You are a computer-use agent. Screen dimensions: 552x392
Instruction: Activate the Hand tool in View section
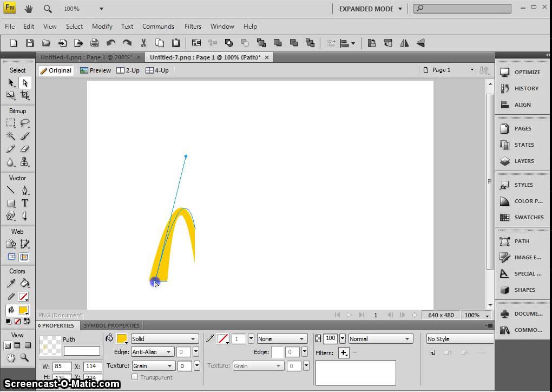[11, 357]
